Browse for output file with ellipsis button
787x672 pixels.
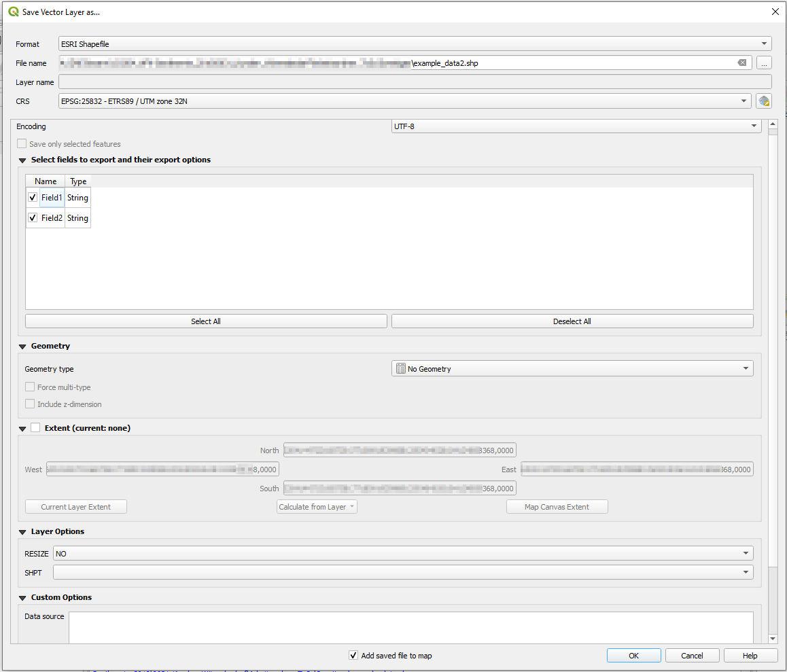(764, 63)
